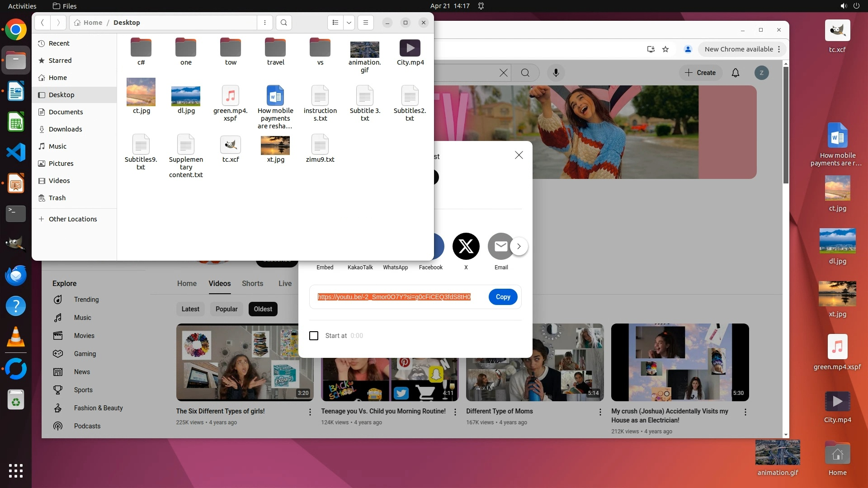Open Downloads in Files sidebar
Screen dimensions: 868x488
65,129
